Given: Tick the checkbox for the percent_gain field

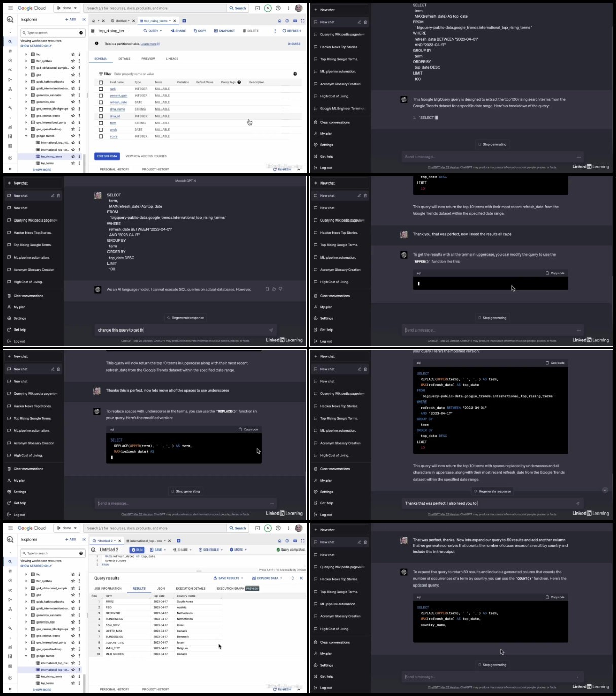Looking at the screenshot, I should point(101,96).
